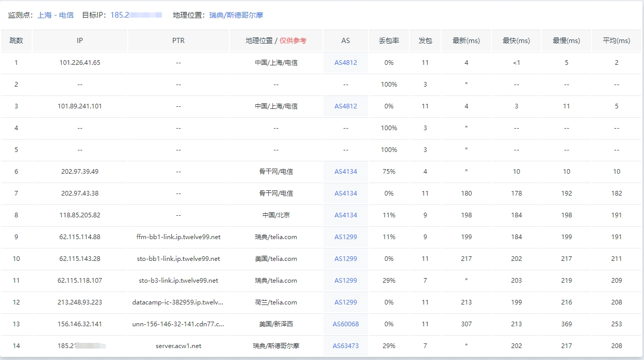The height and width of the screenshot is (360, 644).
Task: Open AS4812 link for 101.89.241.101
Action: click(x=346, y=106)
